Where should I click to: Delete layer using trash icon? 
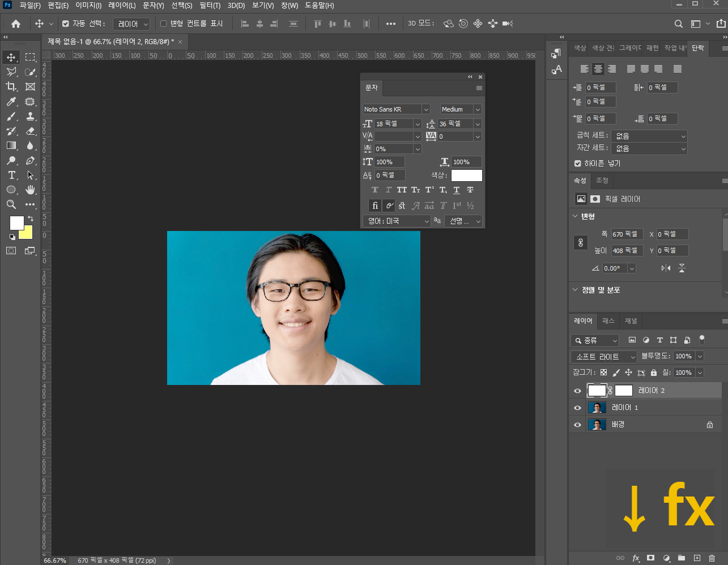[712, 558]
